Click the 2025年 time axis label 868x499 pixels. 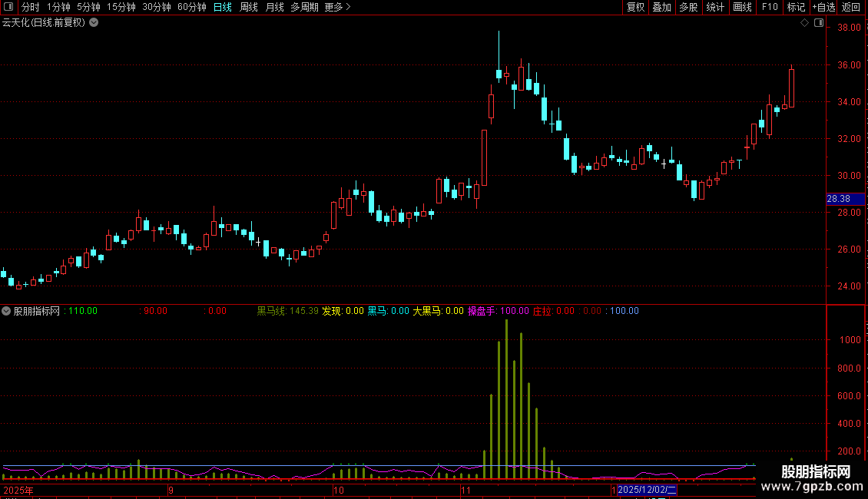pyautogui.click(x=18, y=490)
